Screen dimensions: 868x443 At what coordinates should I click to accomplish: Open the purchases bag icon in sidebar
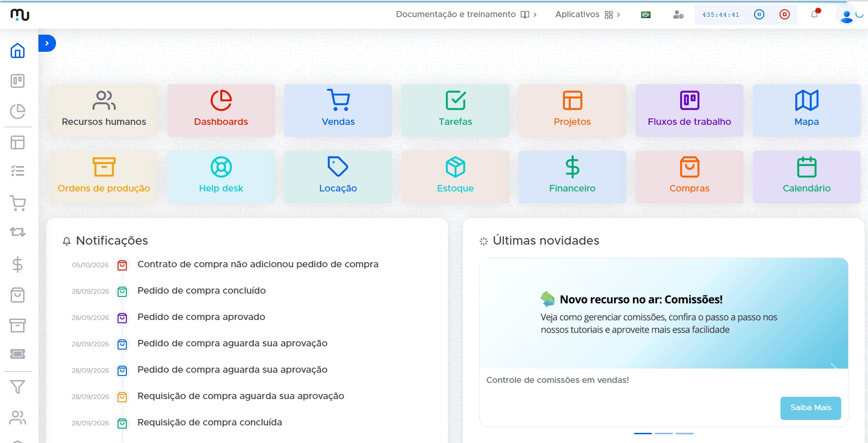point(18,295)
